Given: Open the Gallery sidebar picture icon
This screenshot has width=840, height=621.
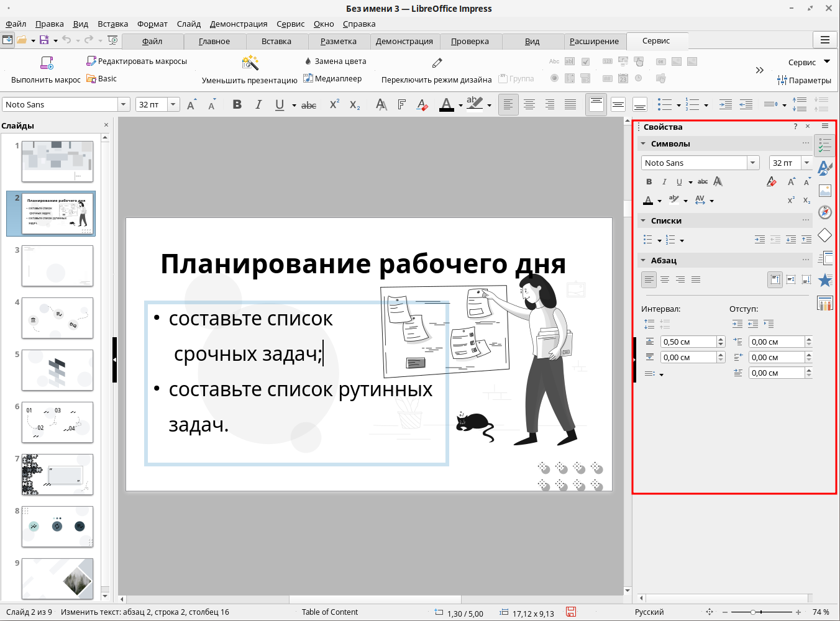Looking at the screenshot, I should pyautogui.click(x=824, y=191).
